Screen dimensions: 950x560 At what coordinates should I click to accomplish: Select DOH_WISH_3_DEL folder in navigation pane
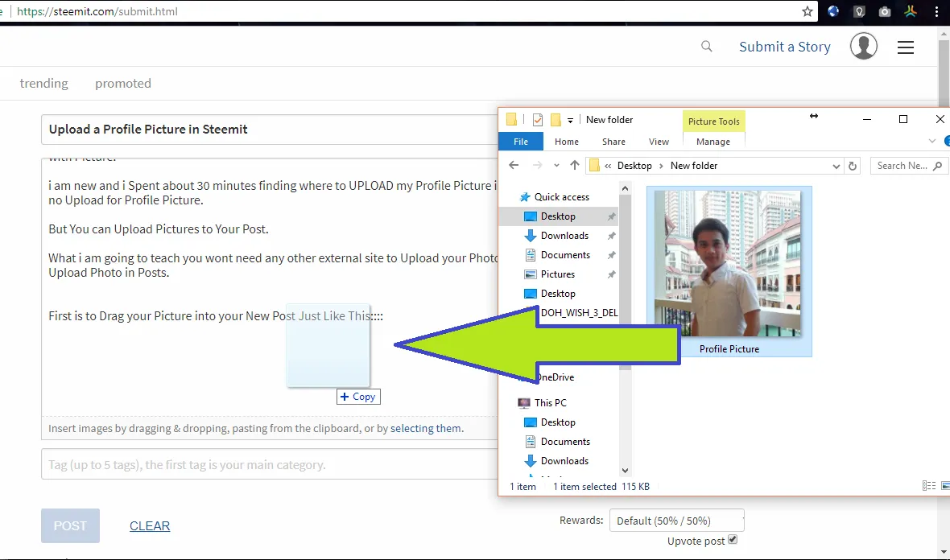pyautogui.click(x=579, y=312)
